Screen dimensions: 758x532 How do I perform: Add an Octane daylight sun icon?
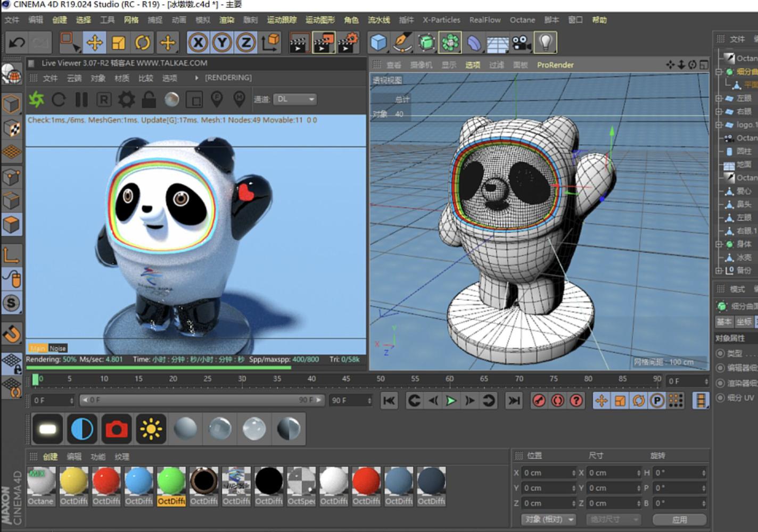point(151,429)
